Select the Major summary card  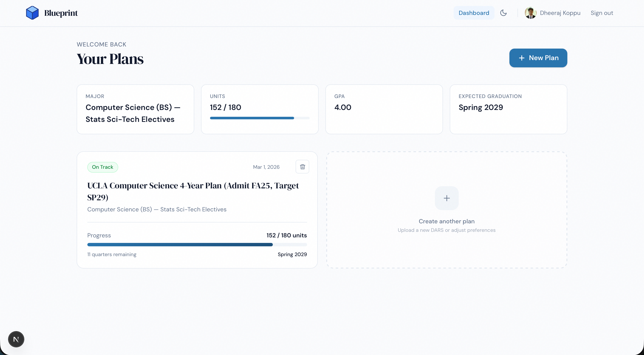(135, 109)
